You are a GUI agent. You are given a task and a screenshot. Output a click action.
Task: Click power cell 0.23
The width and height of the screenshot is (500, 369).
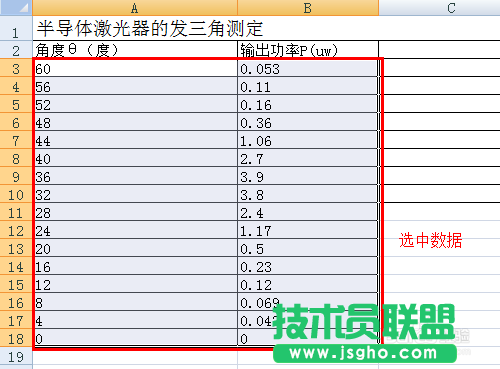click(308, 266)
